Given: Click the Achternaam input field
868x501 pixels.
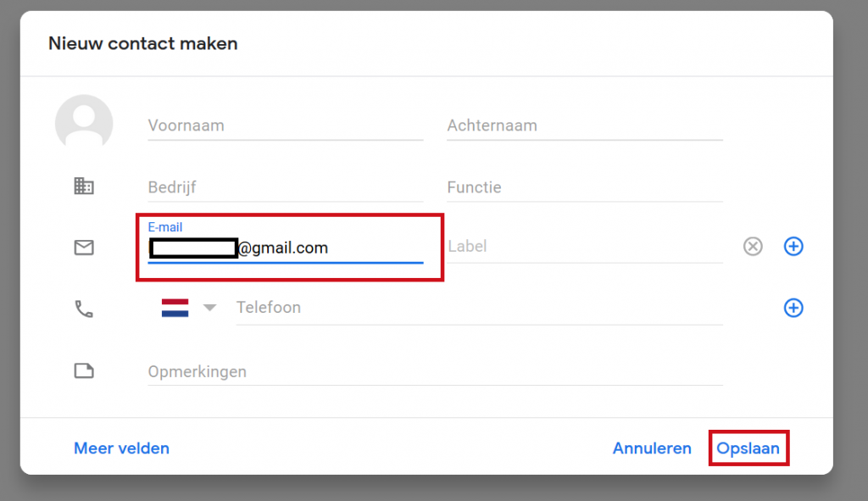Looking at the screenshot, I should (584, 125).
